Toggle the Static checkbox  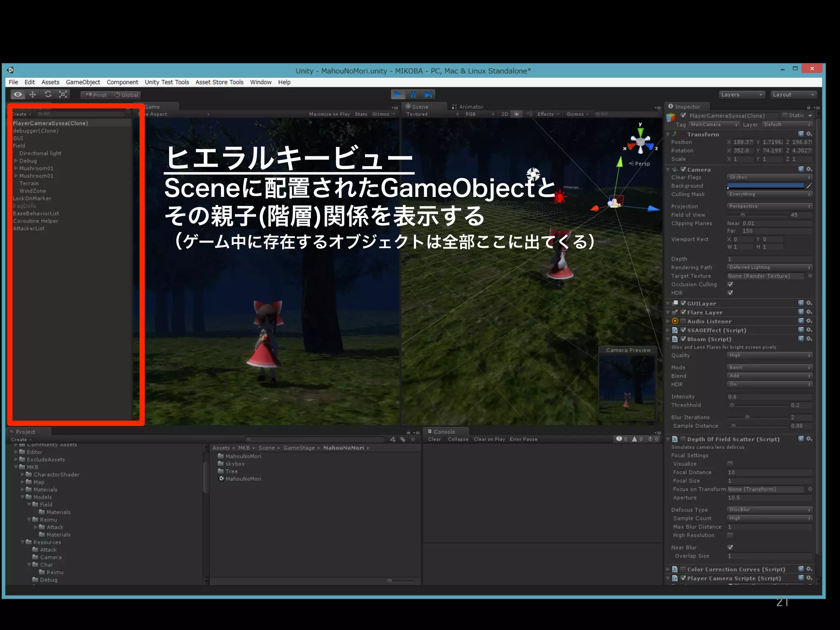(x=785, y=116)
